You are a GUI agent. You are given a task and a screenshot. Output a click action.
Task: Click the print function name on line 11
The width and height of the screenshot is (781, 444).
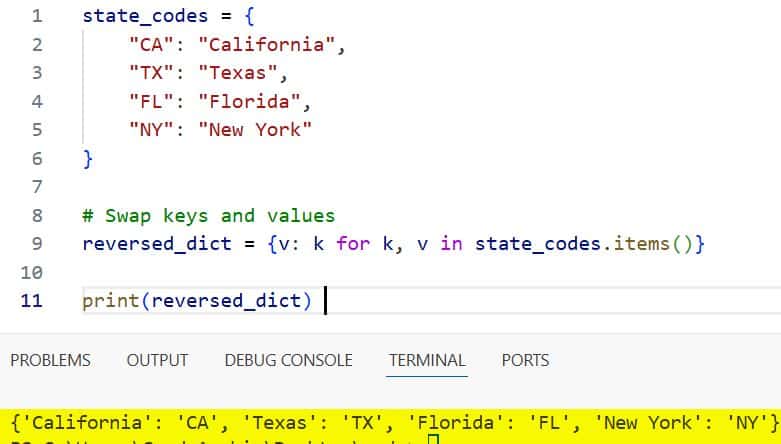coord(110,300)
